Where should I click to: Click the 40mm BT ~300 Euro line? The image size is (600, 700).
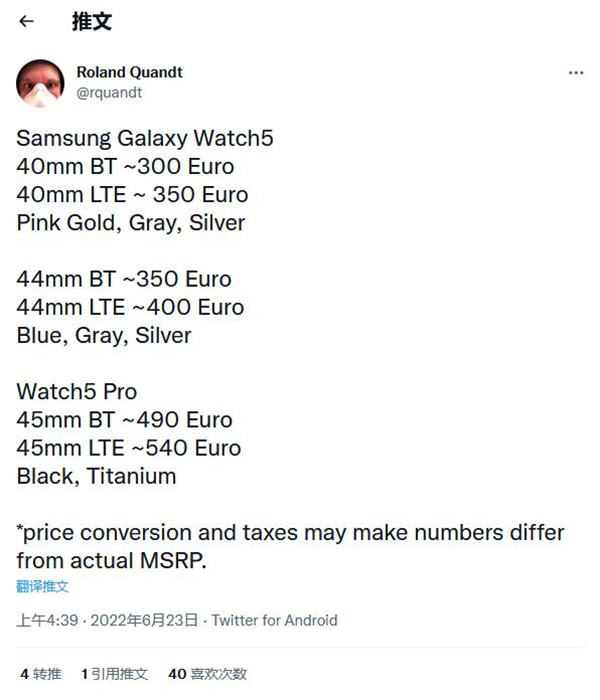coord(125,166)
